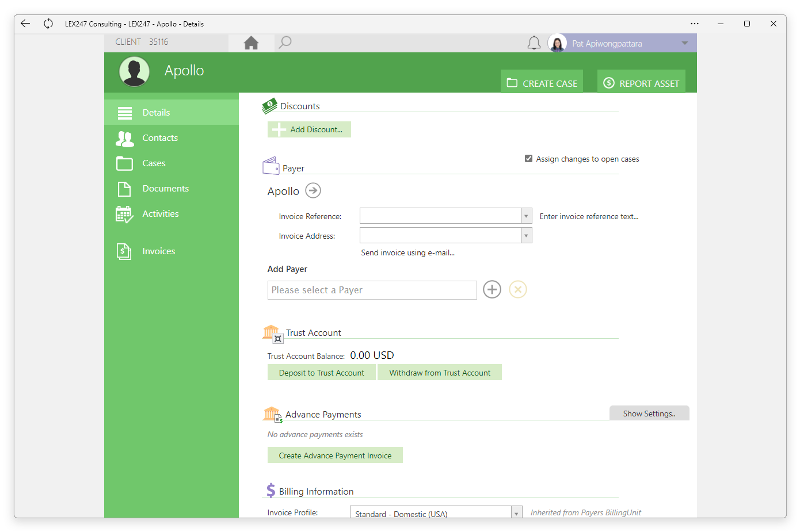Click Deposit to Trust Account
Image resolution: width=800 pixels, height=532 pixels.
(x=321, y=373)
